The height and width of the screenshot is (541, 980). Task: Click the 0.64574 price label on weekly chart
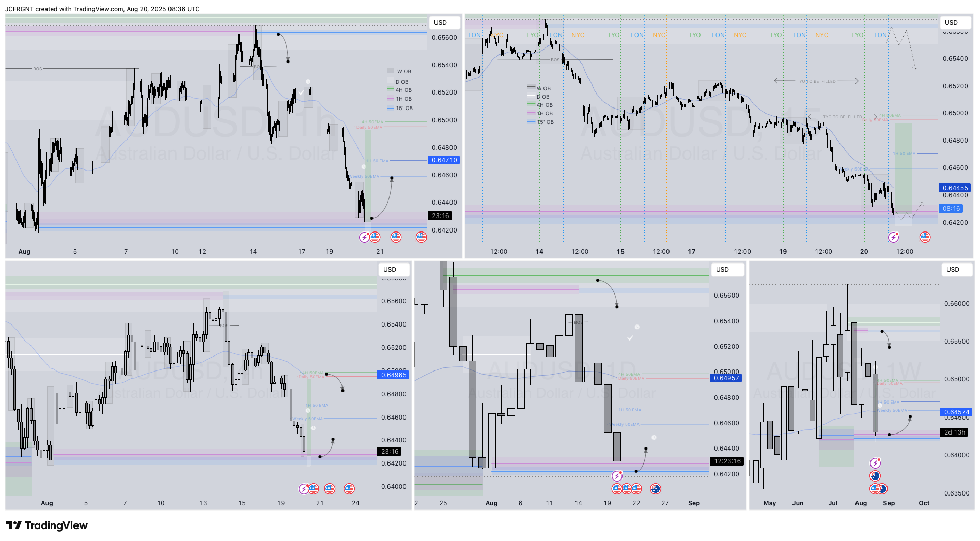tap(956, 412)
